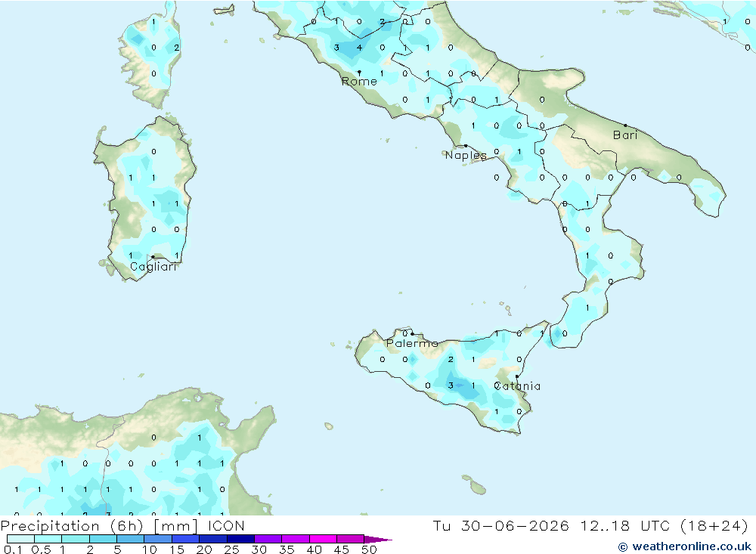
Task: Click the value '4' north of Rome
Action: pyautogui.click(x=359, y=48)
